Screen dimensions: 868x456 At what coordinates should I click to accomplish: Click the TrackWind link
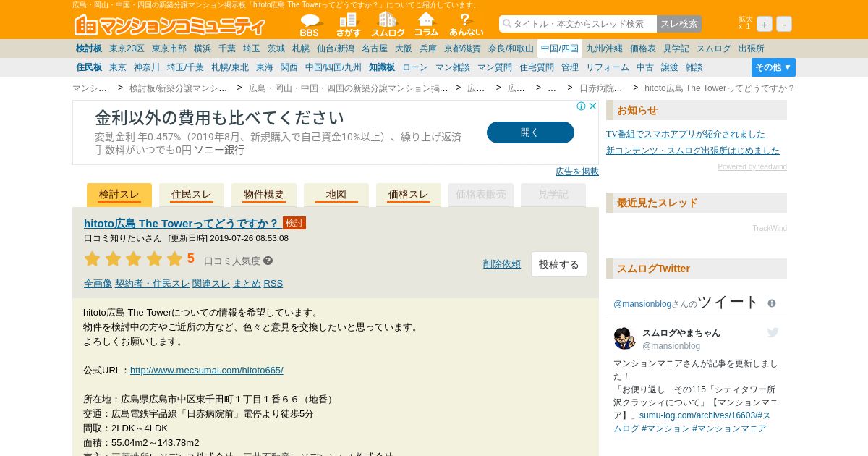pos(770,229)
